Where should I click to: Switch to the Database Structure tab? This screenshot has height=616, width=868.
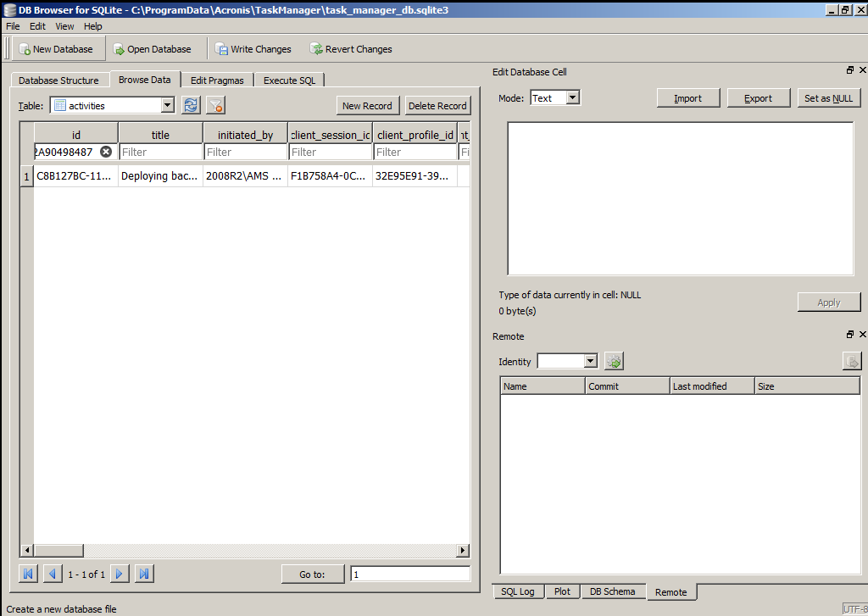click(58, 80)
